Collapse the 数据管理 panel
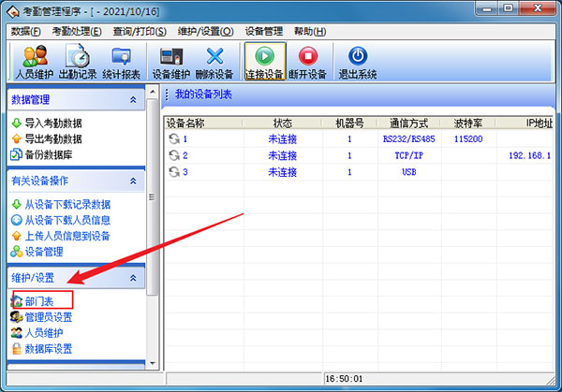The width and height of the screenshot is (562, 392). [x=133, y=99]
